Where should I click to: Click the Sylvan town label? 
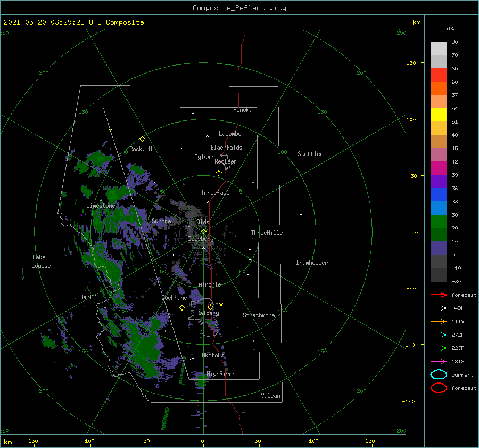point(204,157)
